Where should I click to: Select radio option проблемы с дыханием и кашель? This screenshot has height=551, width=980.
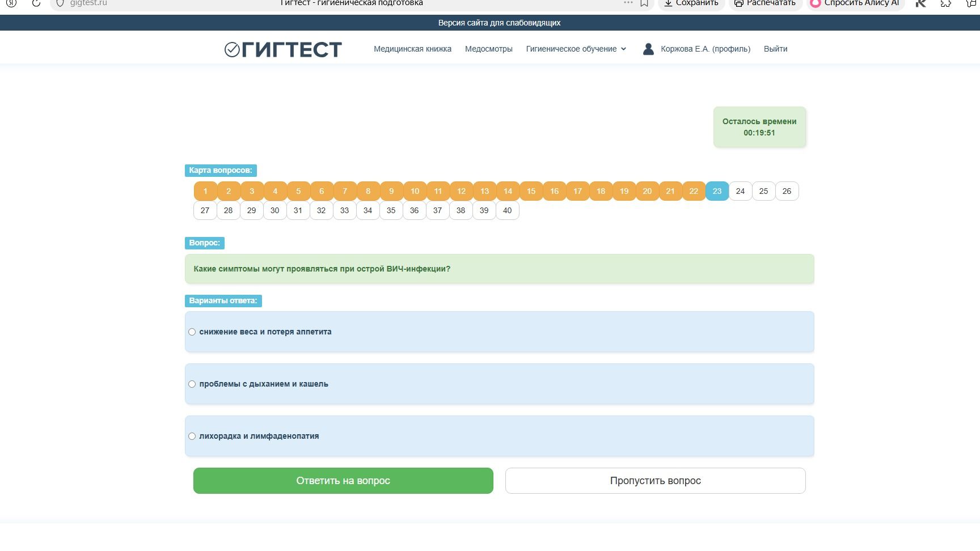(x=192, y=384)
